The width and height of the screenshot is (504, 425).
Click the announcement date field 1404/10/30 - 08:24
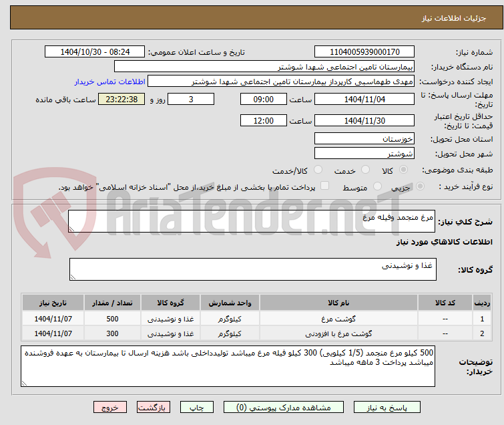(95, 52)
